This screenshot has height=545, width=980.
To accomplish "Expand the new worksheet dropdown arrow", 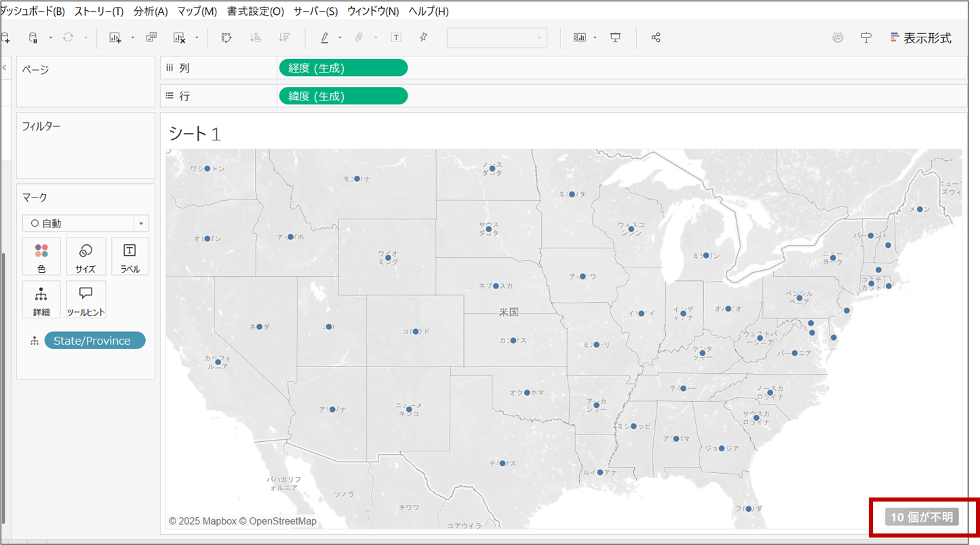I will (132, 38).
